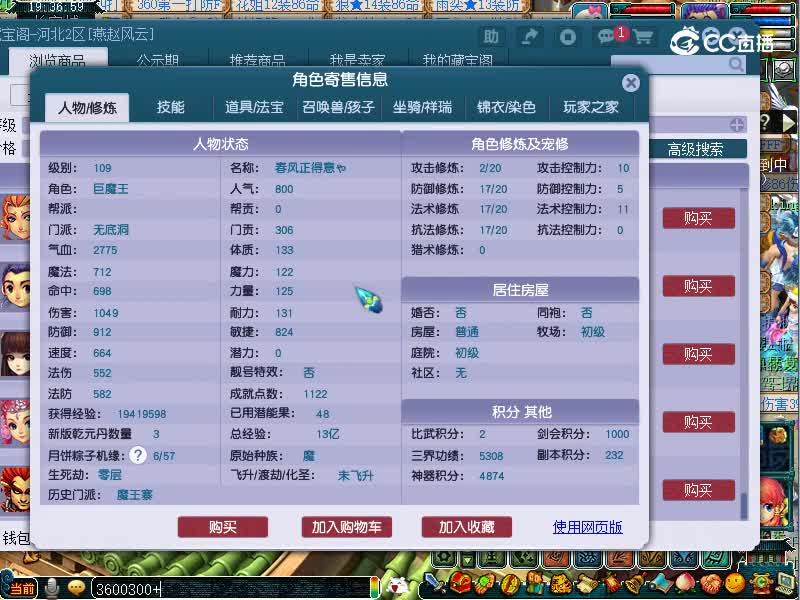Click the 当前 channel selector
Viewport: 800px width, 600px height.
(x=20, y=589)
